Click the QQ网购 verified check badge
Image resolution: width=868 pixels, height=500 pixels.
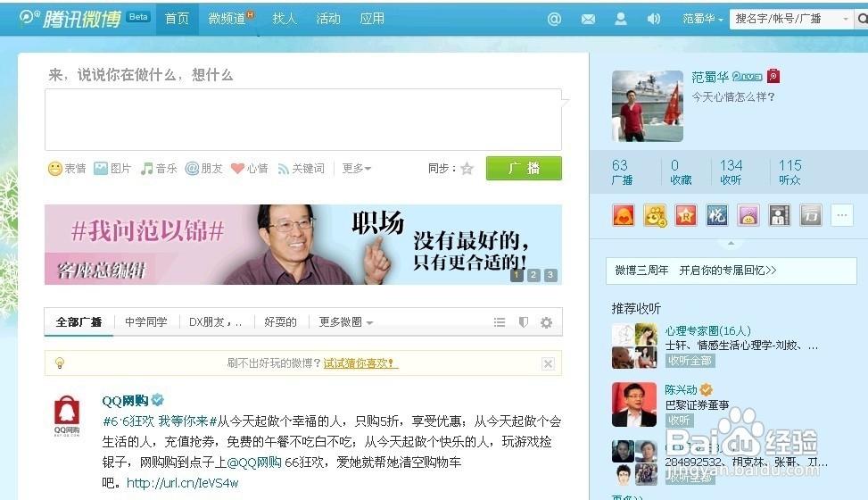(158, 399)
